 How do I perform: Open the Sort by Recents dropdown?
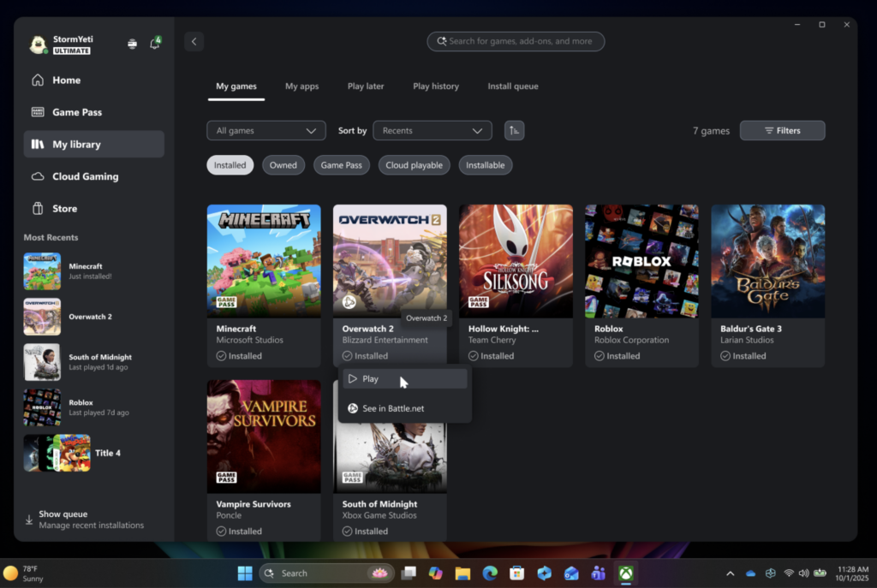coord(432,131)
